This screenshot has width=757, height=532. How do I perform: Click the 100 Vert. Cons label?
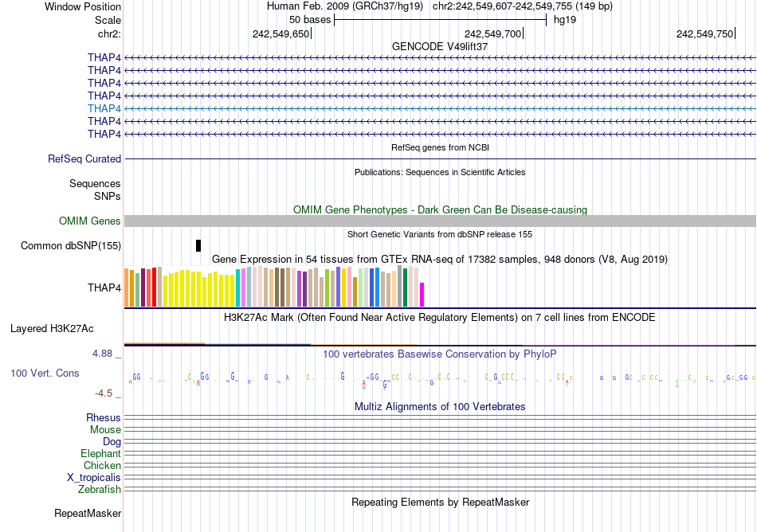(x=45, y=373)
